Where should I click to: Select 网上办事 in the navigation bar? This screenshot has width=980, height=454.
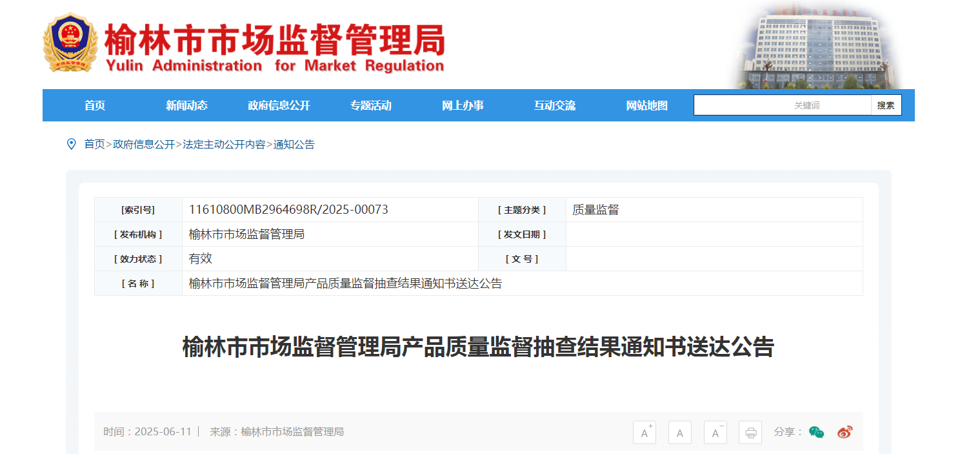click(x=463, y=105)
